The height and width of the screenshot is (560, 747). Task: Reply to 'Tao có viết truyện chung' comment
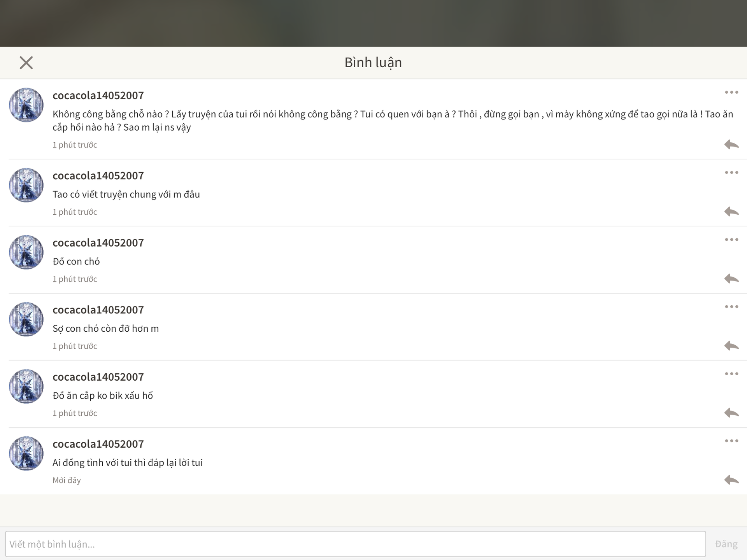731,212
